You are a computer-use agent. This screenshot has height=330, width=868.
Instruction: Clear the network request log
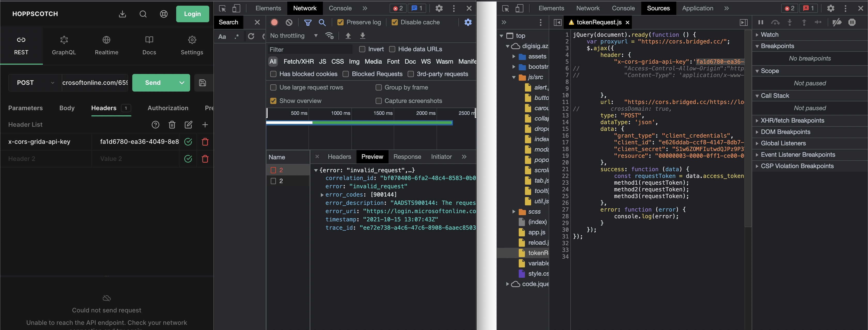(289, 22)
